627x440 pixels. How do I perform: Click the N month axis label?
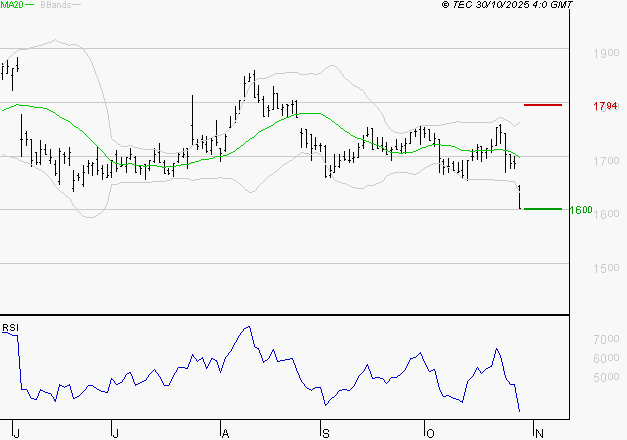coord(539,433)
